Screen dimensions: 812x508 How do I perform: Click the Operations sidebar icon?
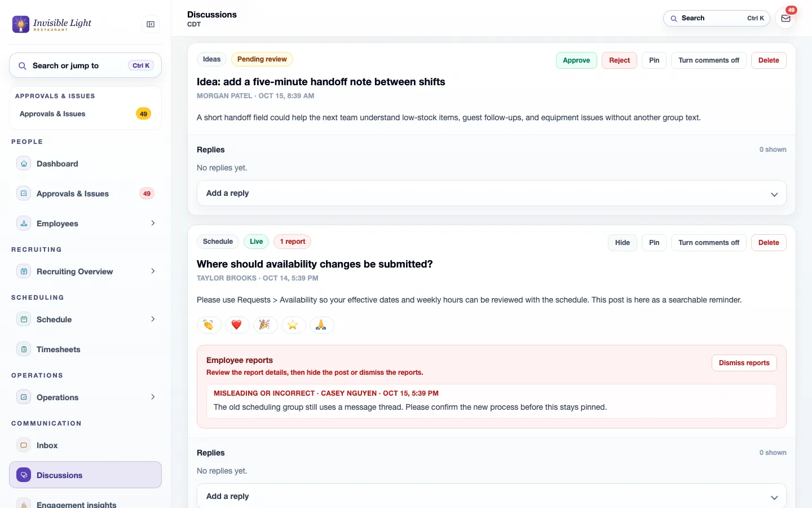pos(24,397)
